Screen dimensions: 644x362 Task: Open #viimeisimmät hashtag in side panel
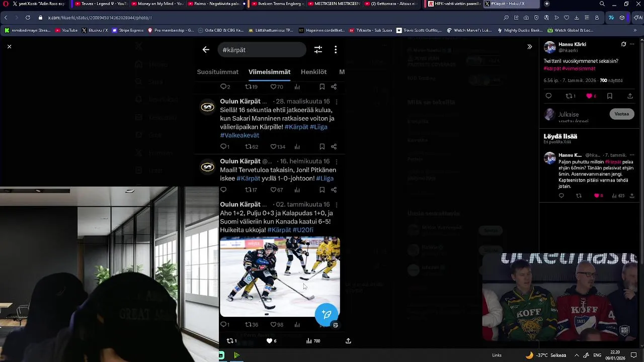(x=579, y=68)
